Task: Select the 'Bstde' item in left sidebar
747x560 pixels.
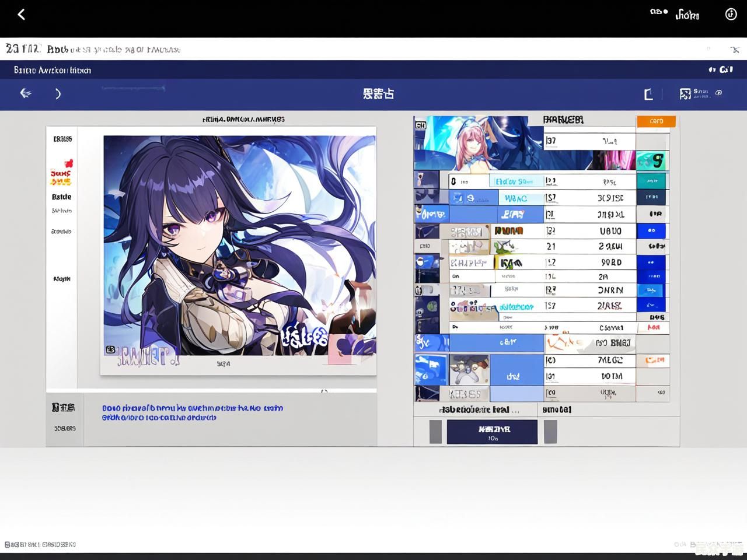Action: (x=61, y=197)
